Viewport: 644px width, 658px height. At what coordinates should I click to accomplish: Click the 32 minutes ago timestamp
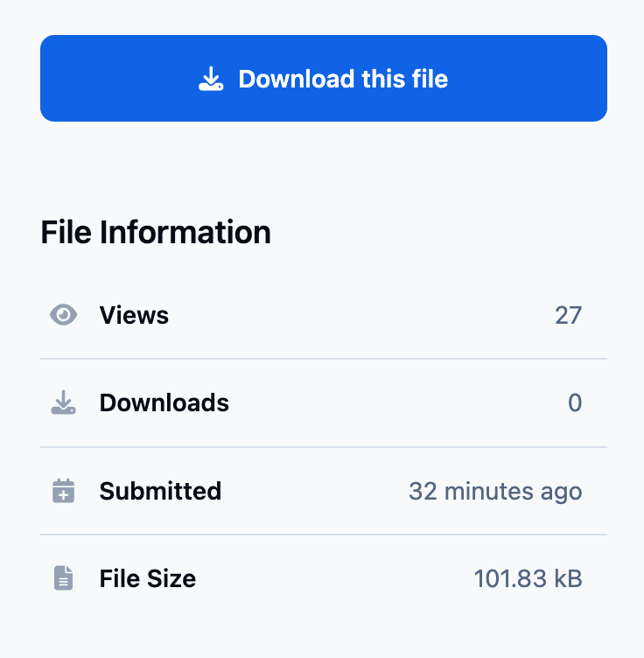point(494,491)
